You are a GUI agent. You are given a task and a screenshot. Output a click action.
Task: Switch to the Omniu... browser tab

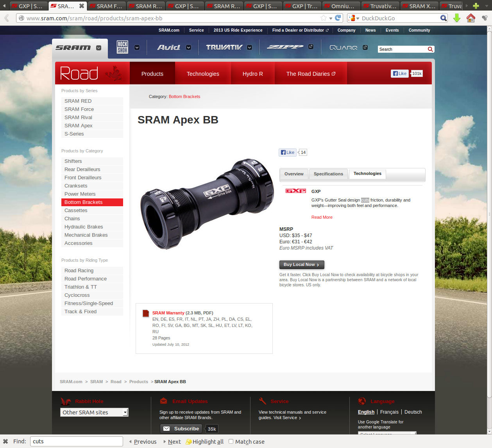coord(342,6)
